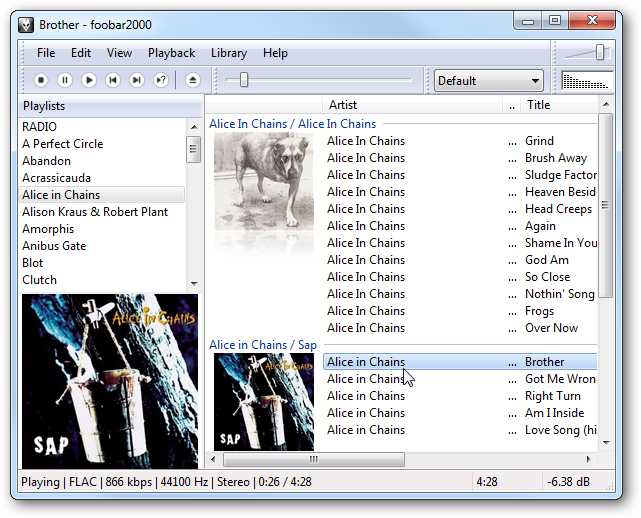Select the track Nothin' Song
Viewport: 641px width, 518px height.
[x=460, y=294]
